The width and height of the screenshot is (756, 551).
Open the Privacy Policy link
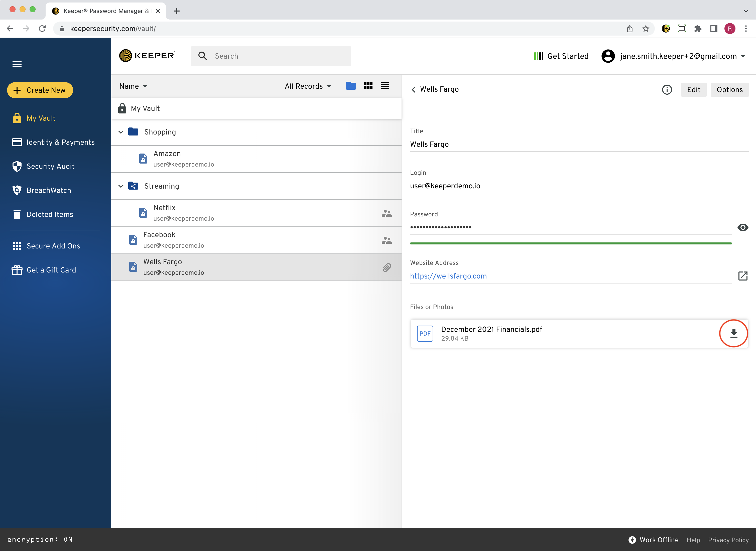728,540
